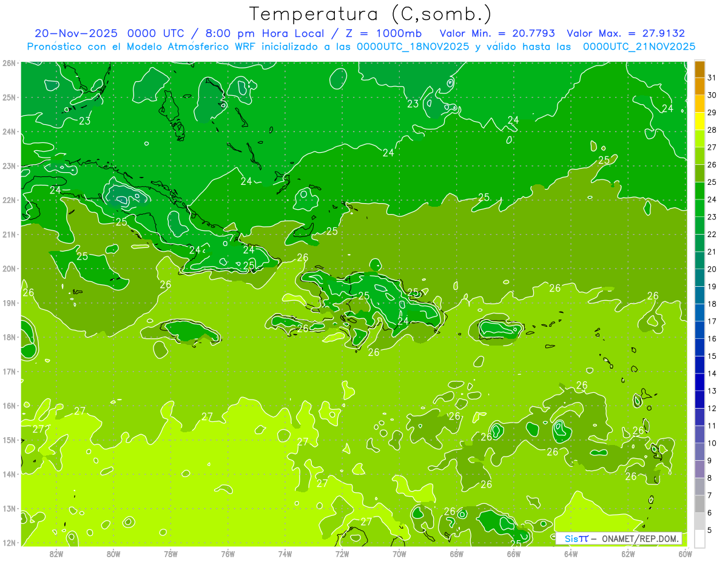Click the "0000UTC_18NOV2025" initialization time
This screenshot has height=562, width=728.
click(x=413, y=47)
